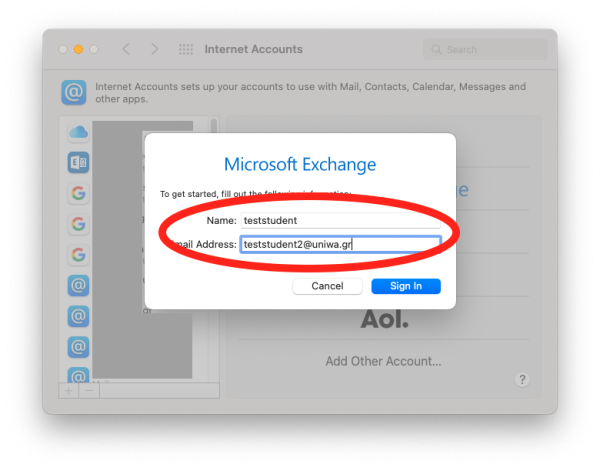Go forward with the right chevron
This screenshot has width=600, height=471.
(154, 49)
